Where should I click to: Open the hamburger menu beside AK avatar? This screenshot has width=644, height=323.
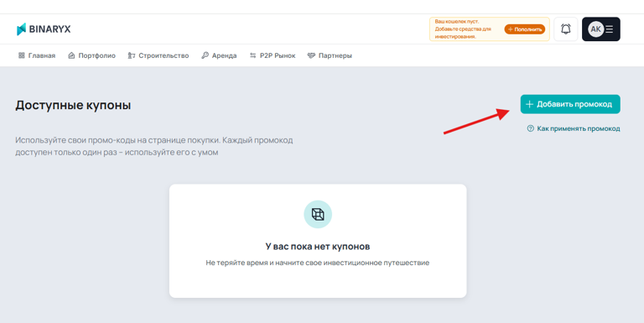610,29
